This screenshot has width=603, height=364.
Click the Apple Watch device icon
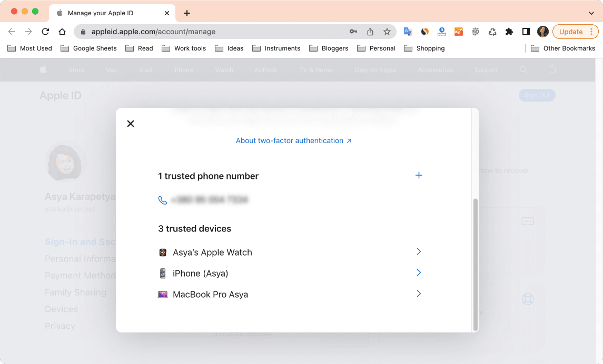tap(163, 252)
